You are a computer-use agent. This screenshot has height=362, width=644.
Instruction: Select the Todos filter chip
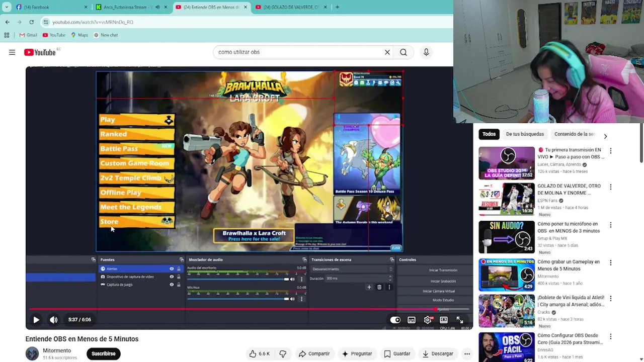(489, 134)
